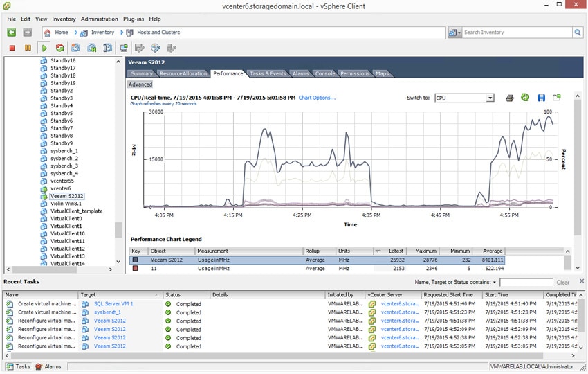Image resolution: width=588 pixels, height=374 pixels.
Task: Sort Recent Tasks by Requested Start Time
Action: click(x=451, y=295)
